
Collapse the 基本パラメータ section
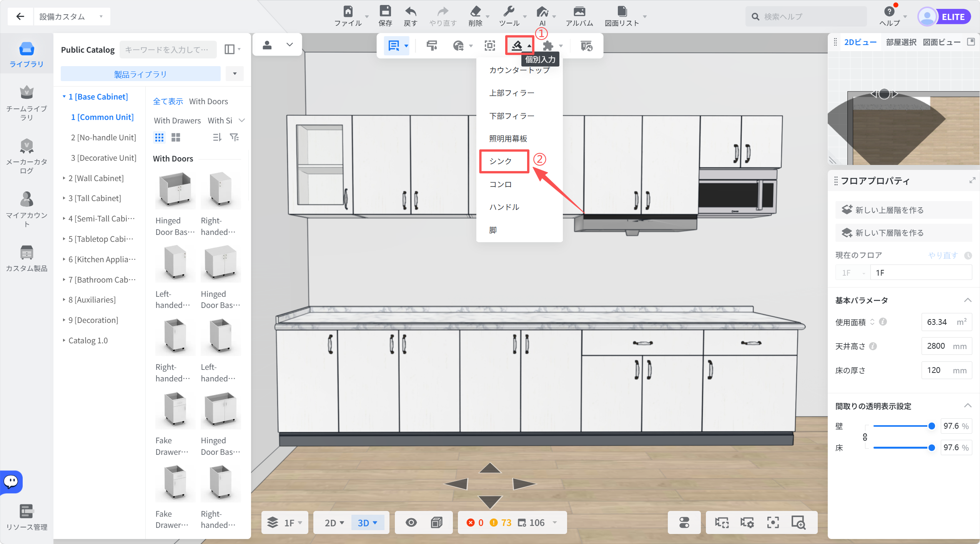(x=968, y=300)
